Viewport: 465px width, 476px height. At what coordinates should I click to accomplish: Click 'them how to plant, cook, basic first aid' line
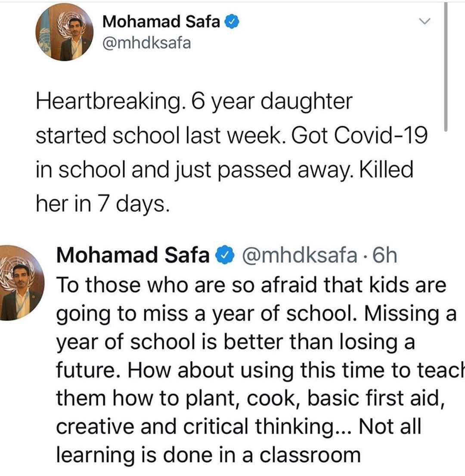[251, 398]
